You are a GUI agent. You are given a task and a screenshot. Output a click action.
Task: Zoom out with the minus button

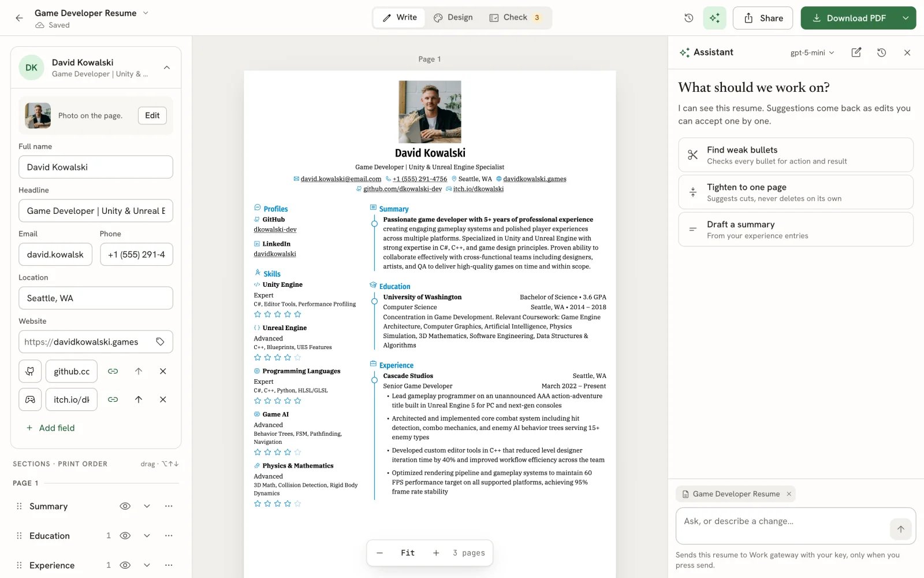379,553
